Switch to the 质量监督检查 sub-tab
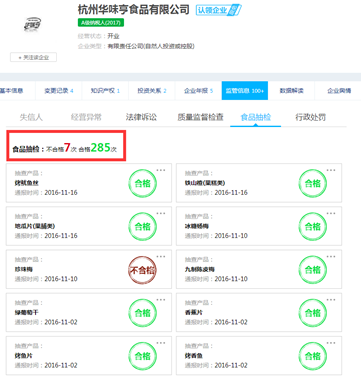 pos(200,117)
